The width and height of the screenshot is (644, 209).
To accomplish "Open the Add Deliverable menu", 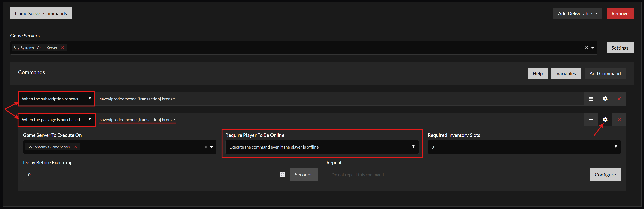I will pos(577,13).
